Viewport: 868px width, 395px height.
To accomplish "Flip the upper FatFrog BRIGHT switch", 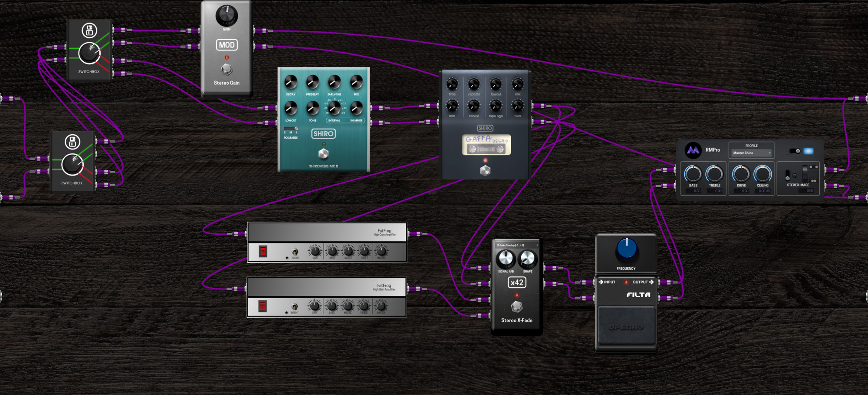I will [x=295, y=252].
